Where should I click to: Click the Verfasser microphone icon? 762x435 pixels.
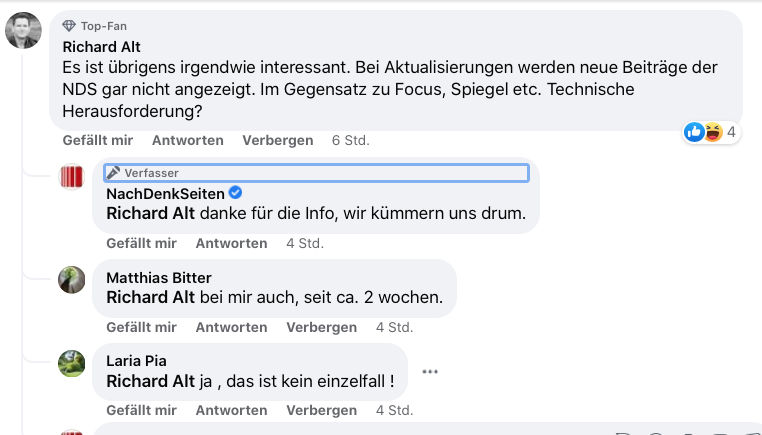coord(113,173)
